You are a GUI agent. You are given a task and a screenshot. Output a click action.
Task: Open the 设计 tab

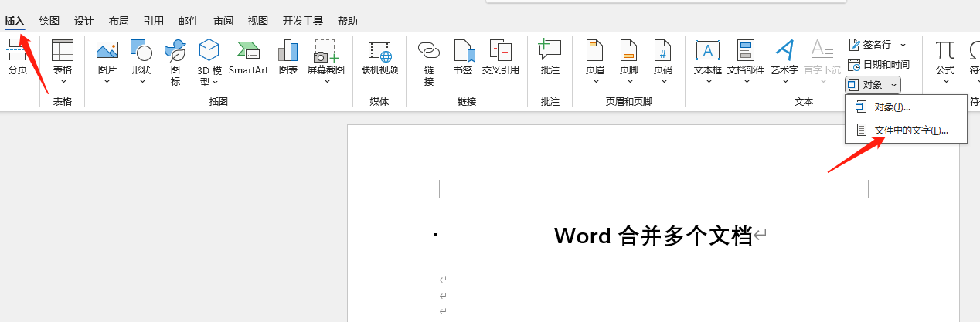[x=84, y=22]
